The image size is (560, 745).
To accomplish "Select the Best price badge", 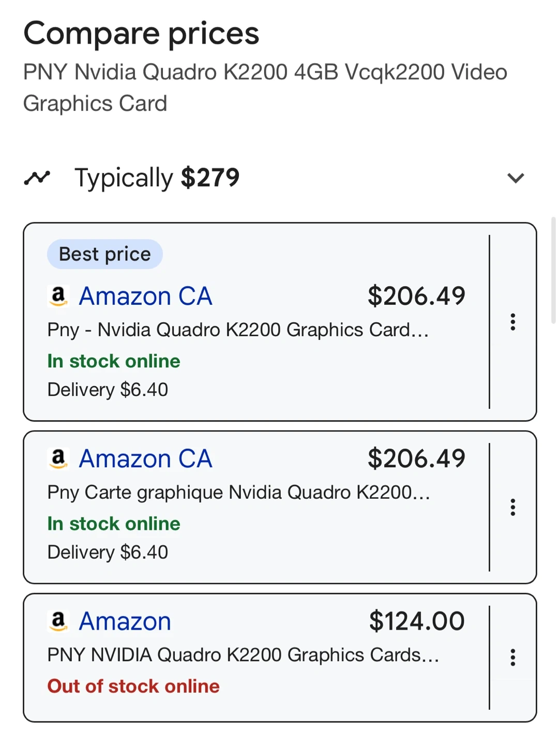I will tap(105, 254).
